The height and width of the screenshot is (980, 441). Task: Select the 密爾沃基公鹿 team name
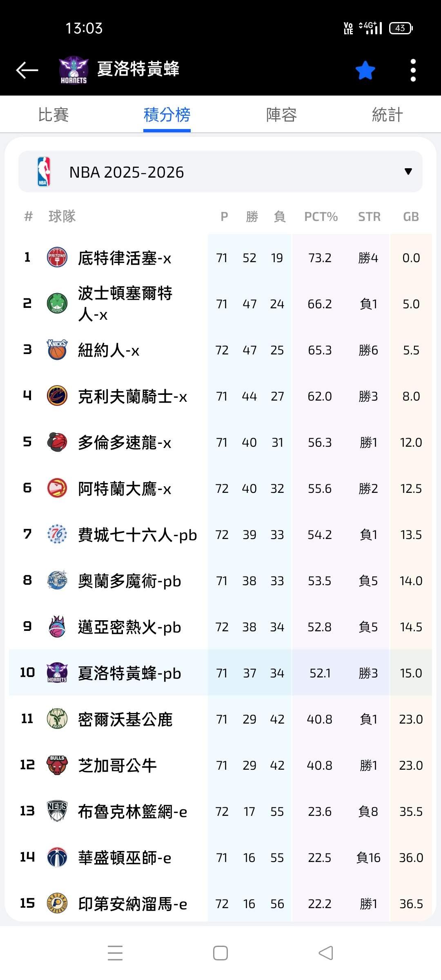(125, 719)
